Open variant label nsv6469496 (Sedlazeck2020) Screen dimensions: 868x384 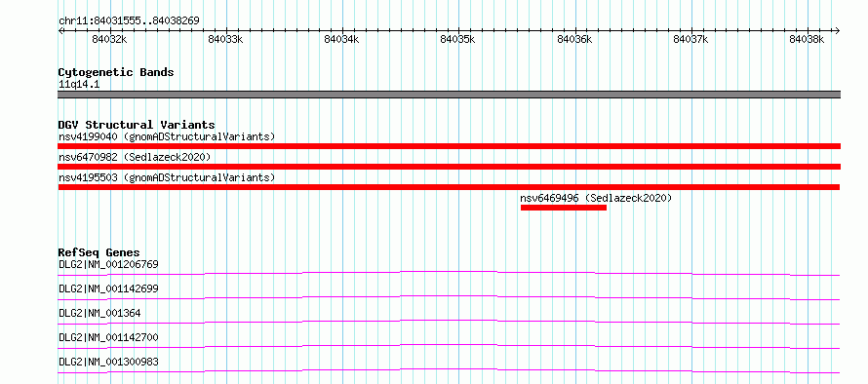point(596,198)
